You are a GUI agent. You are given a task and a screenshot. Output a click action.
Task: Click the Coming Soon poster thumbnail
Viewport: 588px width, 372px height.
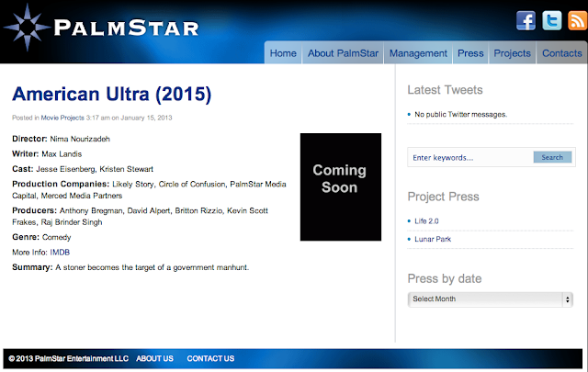click(x=341, y=186)
